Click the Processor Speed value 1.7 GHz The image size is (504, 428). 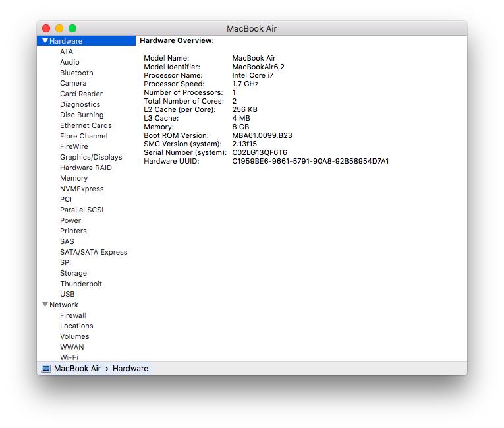tap(245, 84)
